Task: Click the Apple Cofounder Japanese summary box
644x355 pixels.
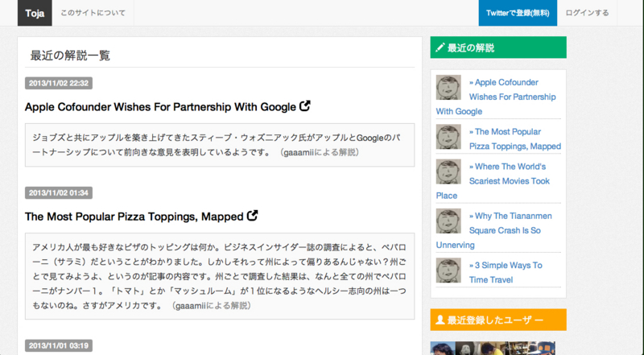Action: point(220,145)
